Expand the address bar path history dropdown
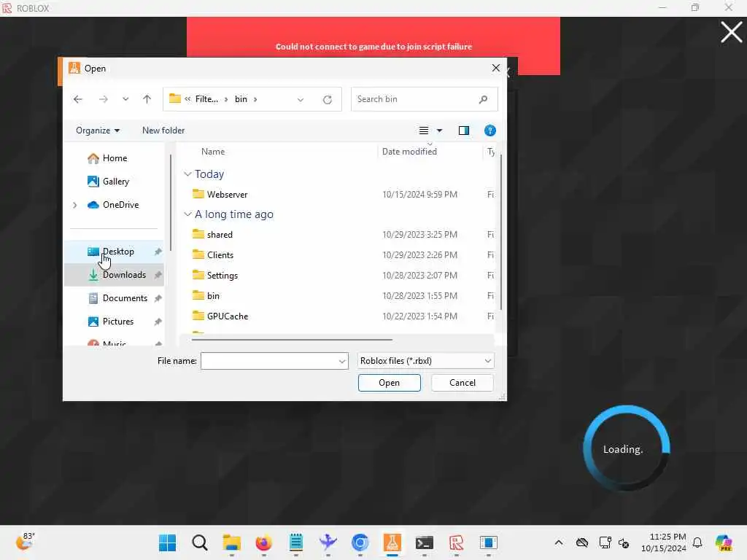The image size is (747, 560). tap(300, 99)
